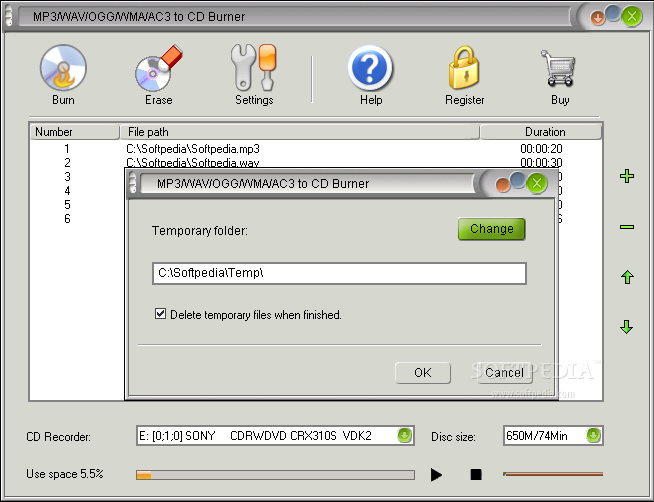Click the green Change button
The height and width of the screenshot is (502, 654).
491,229
